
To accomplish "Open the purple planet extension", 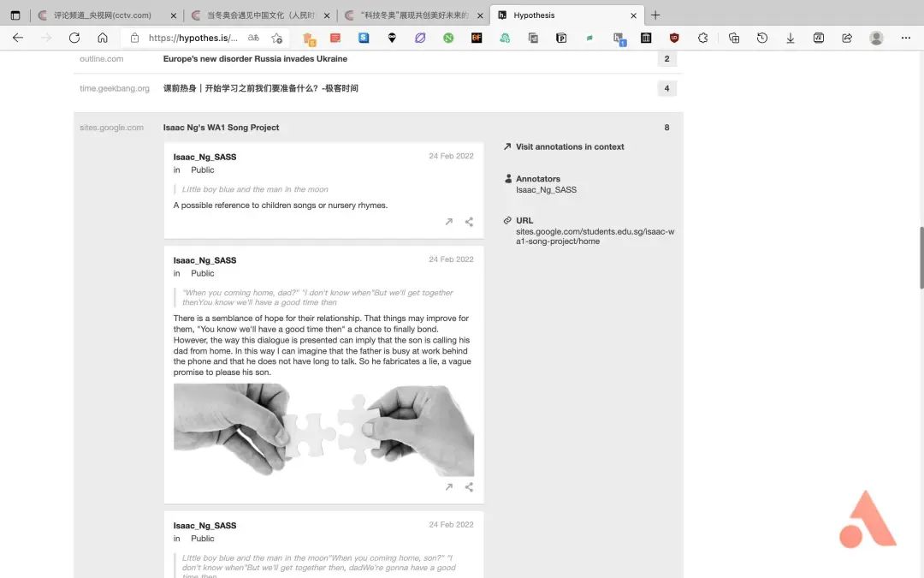I will [420, 38].
